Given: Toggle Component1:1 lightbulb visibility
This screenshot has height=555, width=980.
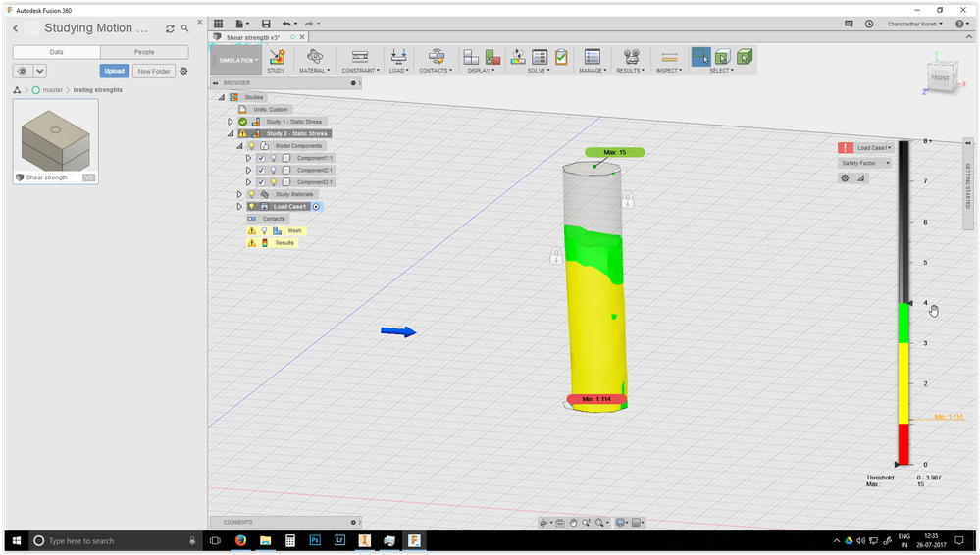Looking at the screenshot, I should pyautogui.click(x=273, y=158).
